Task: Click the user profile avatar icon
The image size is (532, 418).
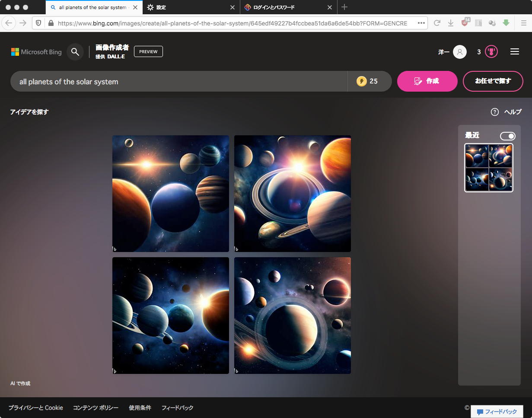Action: pos(460,52)
